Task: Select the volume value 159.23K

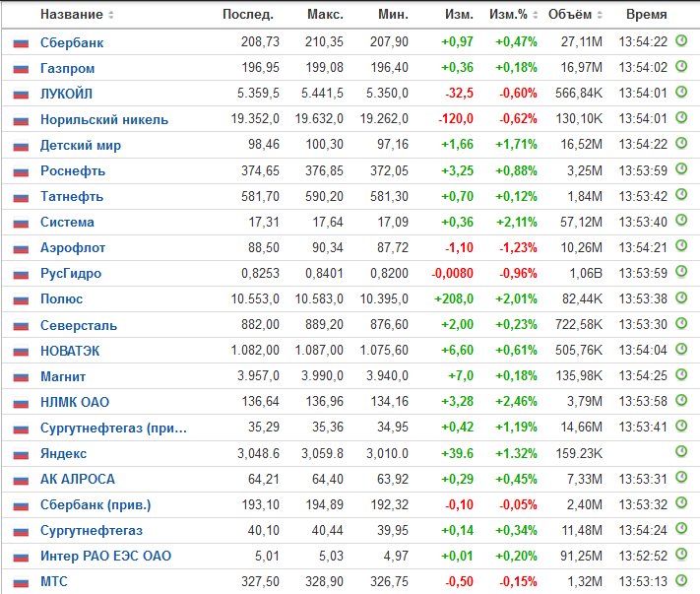Action: pos(579,453)
